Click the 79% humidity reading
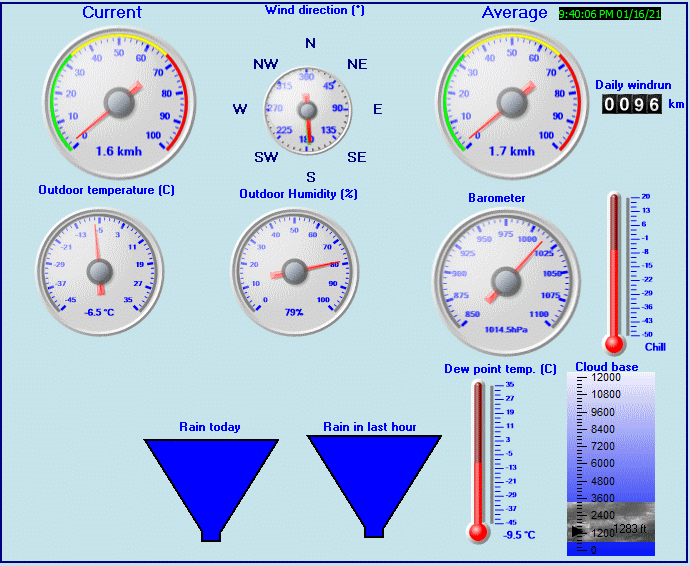Screen dimensions: 690x566 [294, 312]
